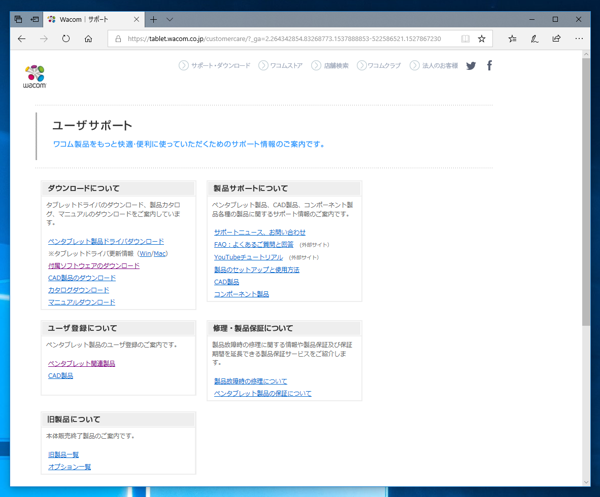The height and width of the screenshot is (497, 600).
Task: Close the Wacom サポート tab
Action: (136, 19)
